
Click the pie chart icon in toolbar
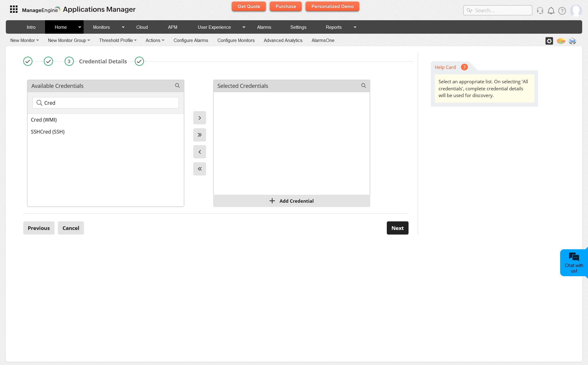pyautogui.click(x=561, y=41)
